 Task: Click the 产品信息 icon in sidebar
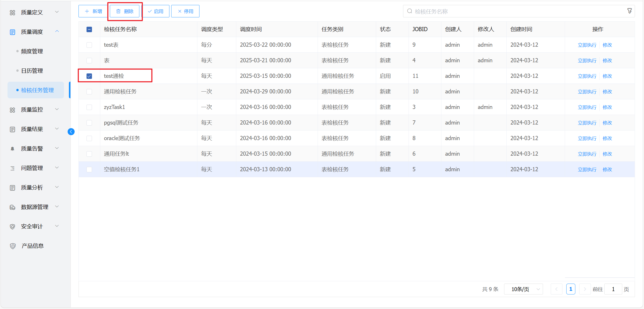click(x=12, y=246)
